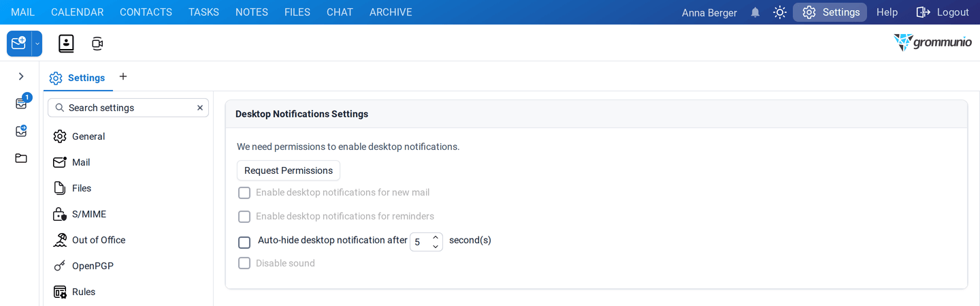The image size is (980, 306).
Task: Start a video meeting via camera icon
Action: pos(97,44)
